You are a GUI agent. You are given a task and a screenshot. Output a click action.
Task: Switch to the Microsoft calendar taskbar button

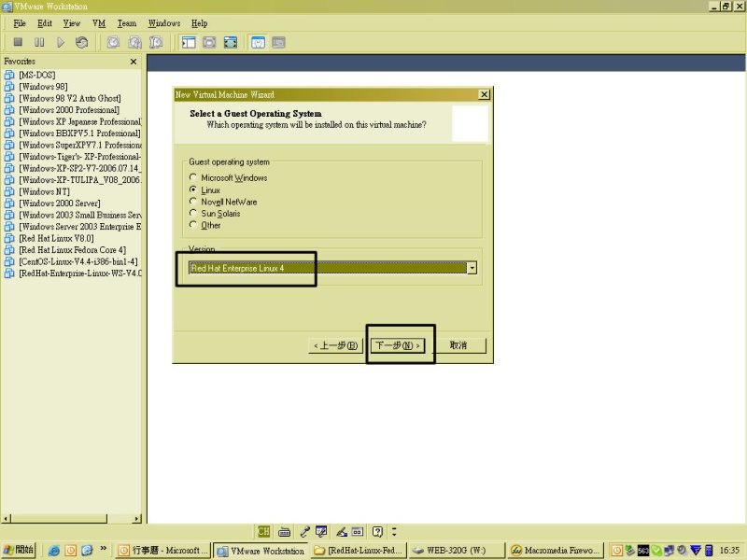pyautogui.click(x=162, y=551)
